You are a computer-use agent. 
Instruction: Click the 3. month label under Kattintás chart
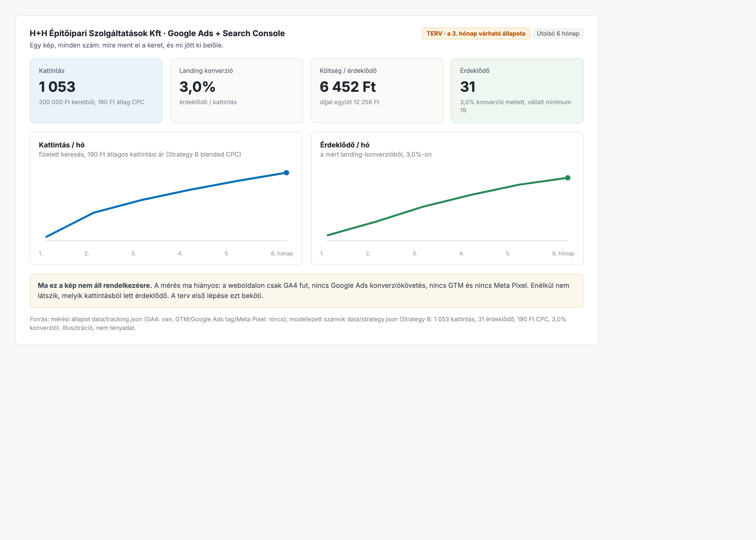click(x=133, y=253)
